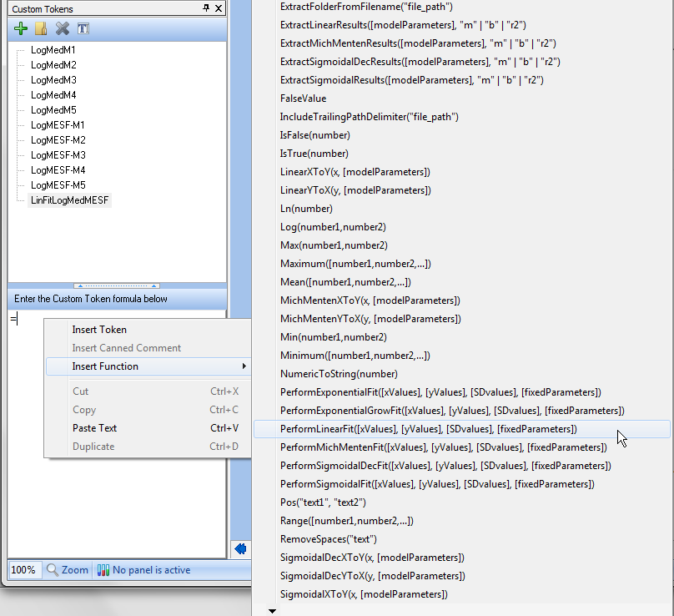Insert Maximum function from list
The height and width of the screenshot is (616, 674).
[x=355, y=264]
